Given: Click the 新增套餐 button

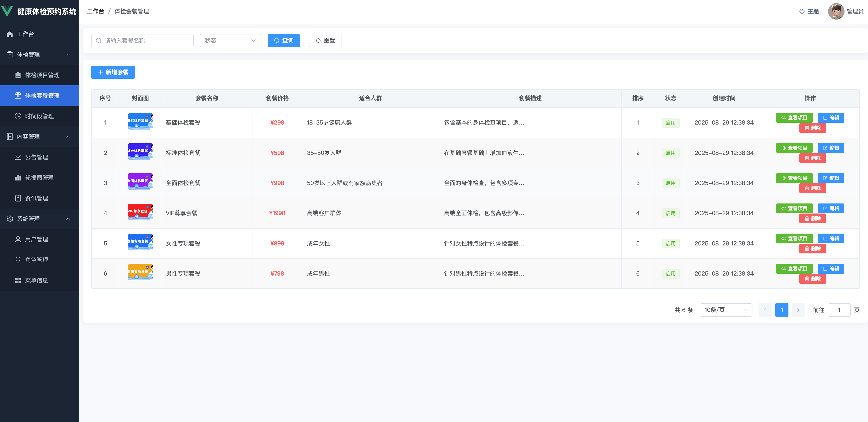Looking at the screenshot, I should (x=113, y=72).
